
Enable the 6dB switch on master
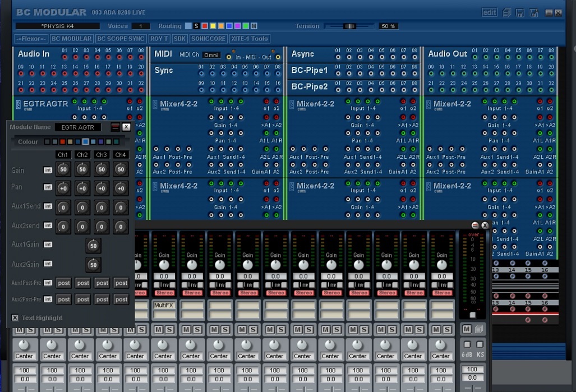click(467, 344)
